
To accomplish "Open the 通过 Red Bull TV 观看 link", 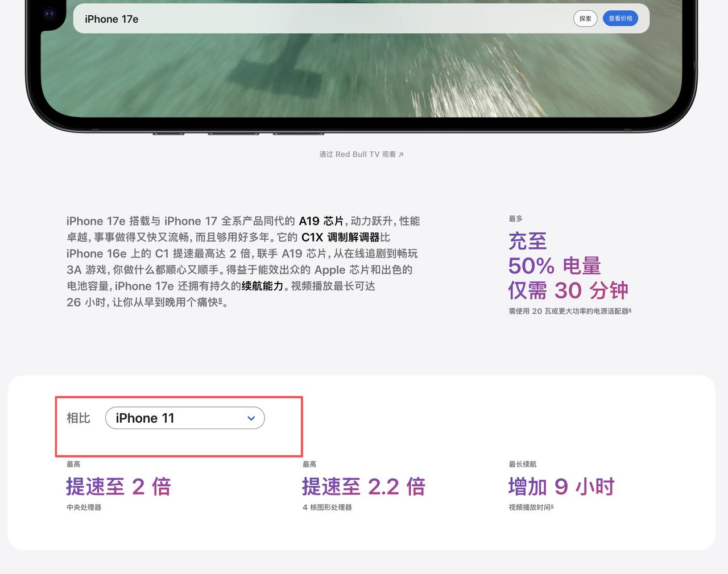I will (361, 154).
